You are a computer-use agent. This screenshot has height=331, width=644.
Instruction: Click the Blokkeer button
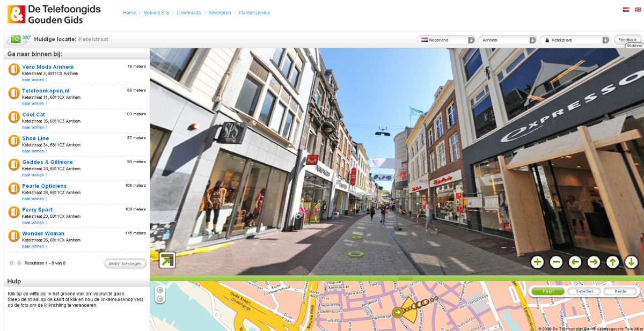(x=634, y=46)
